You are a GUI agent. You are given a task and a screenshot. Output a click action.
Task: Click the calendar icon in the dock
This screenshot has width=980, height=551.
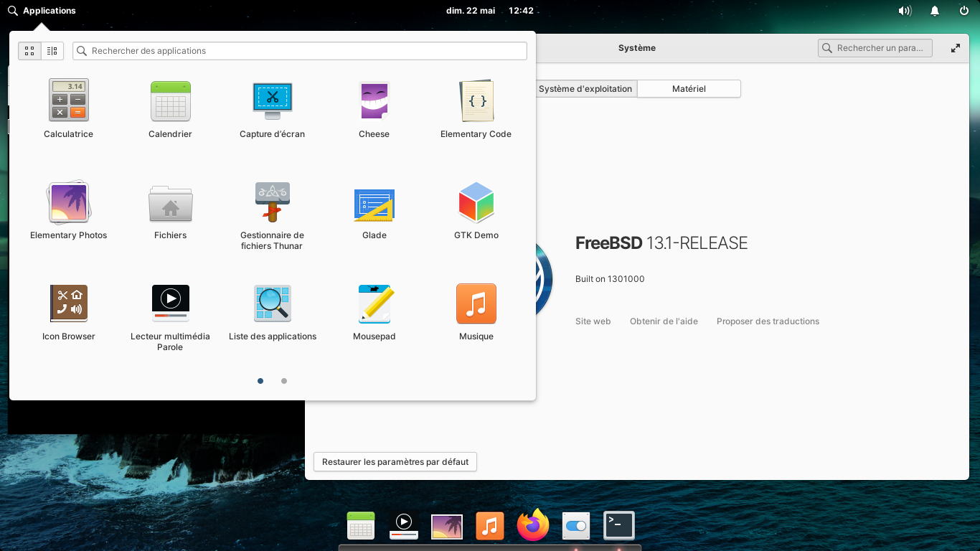(361, 526)
